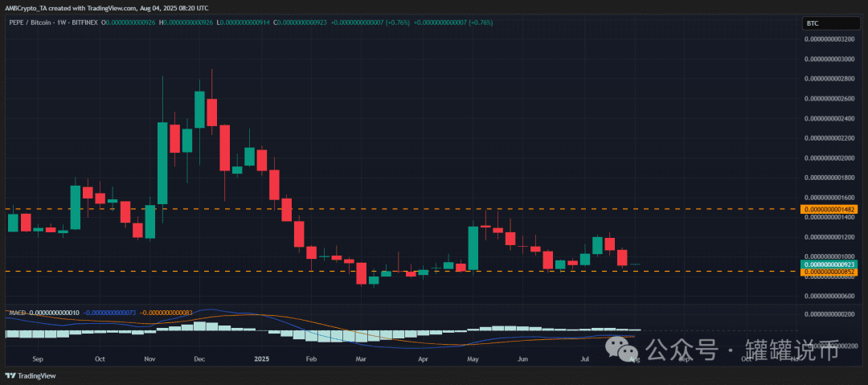The image size is (868, 385).
Task: Click the MACD indicator legend label
Action: 17,313
